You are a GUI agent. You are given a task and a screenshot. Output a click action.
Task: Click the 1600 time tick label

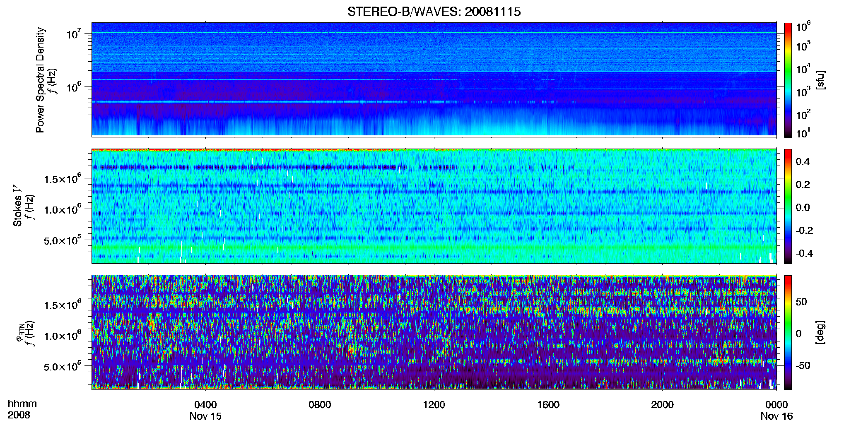click(548, 404)
